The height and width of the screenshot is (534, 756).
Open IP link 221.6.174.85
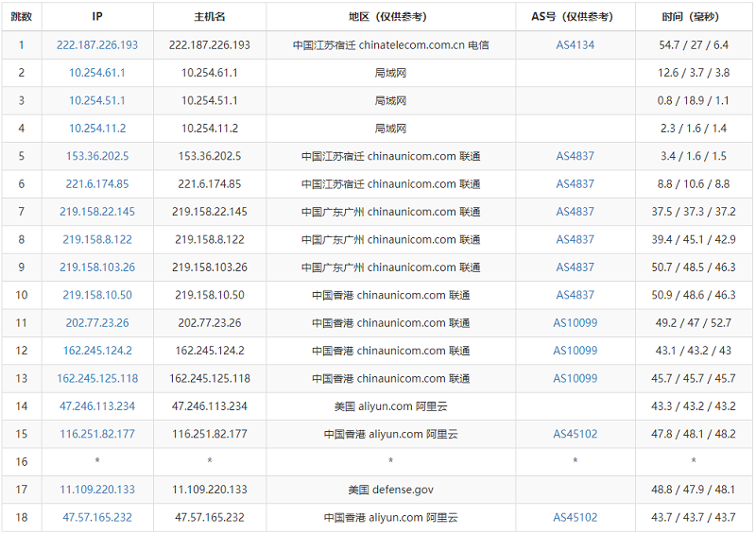pos(97,183)
